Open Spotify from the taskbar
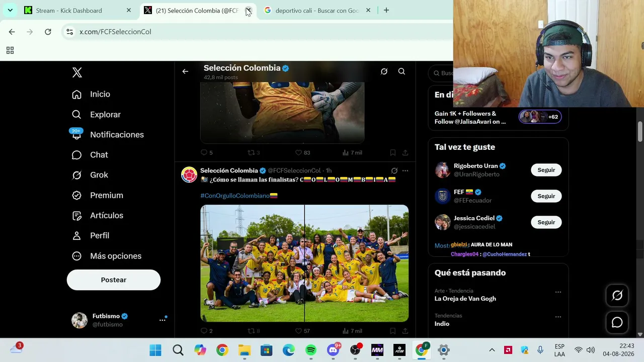The width and height of the screenshot is (644, 362). [311, 350]
